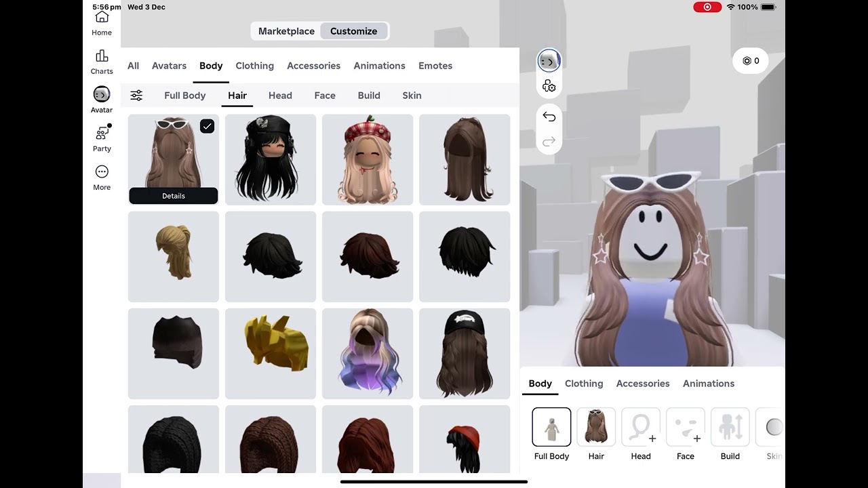
Task: Undo the last avatar change
Action: (x=549, y=117)
